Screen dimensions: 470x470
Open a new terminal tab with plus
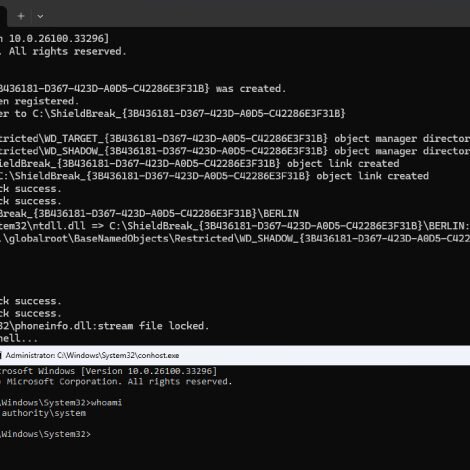[x=21, y=16]
